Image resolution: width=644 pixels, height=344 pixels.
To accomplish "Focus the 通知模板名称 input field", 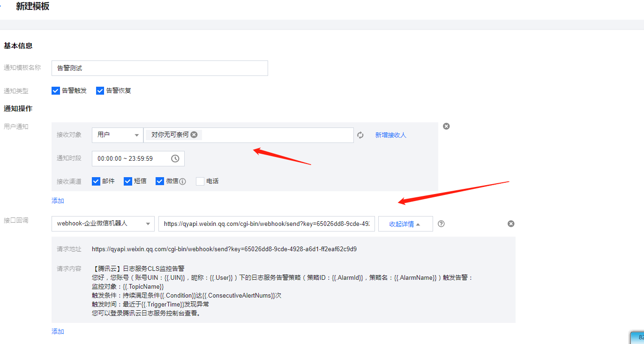I will 160,68.
